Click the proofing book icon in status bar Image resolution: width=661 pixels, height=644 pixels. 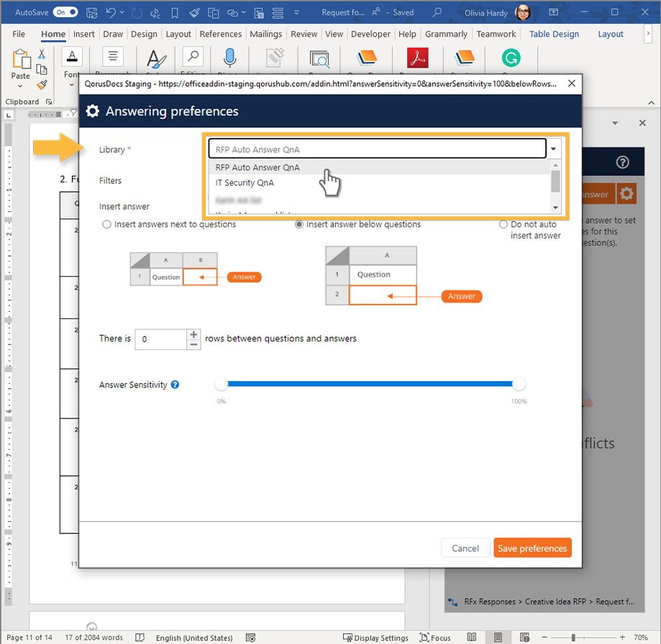click(x=140, y=638)
